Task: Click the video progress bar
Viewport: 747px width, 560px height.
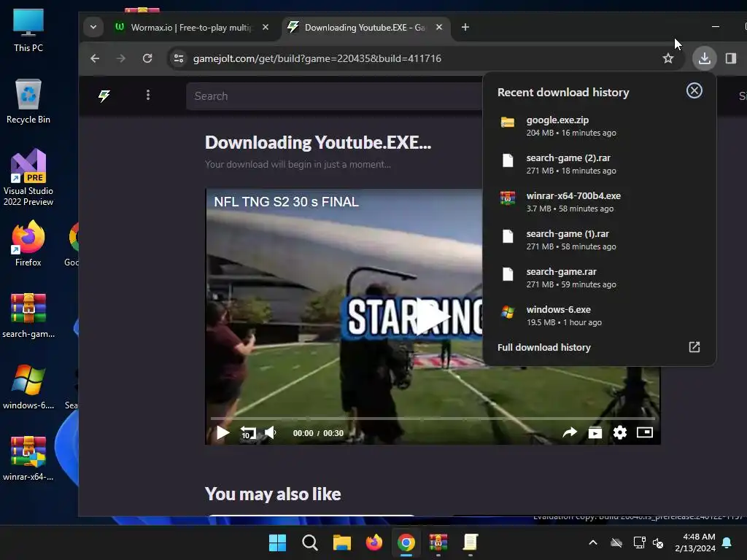Action: (433, 418)
